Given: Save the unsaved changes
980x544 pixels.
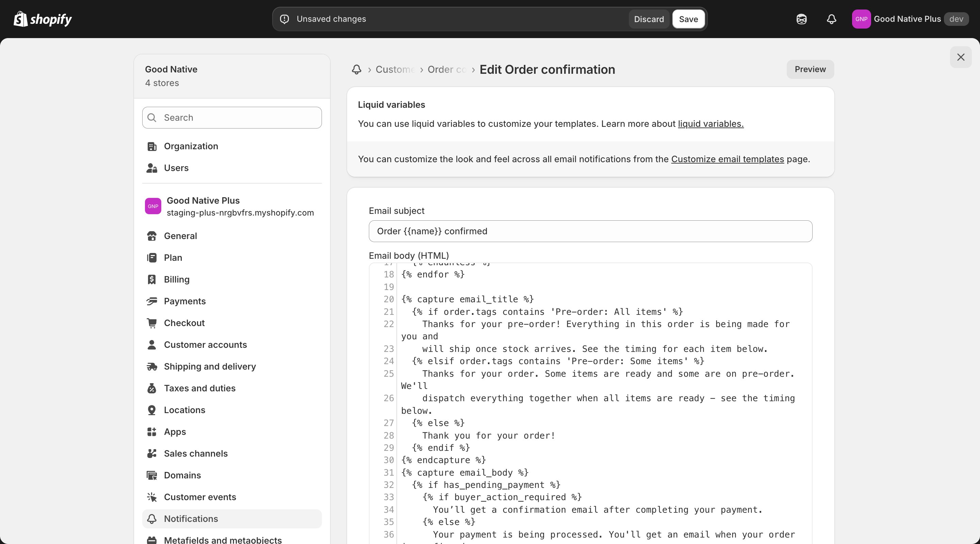Looking at the screenshot, I should (688, 19).
